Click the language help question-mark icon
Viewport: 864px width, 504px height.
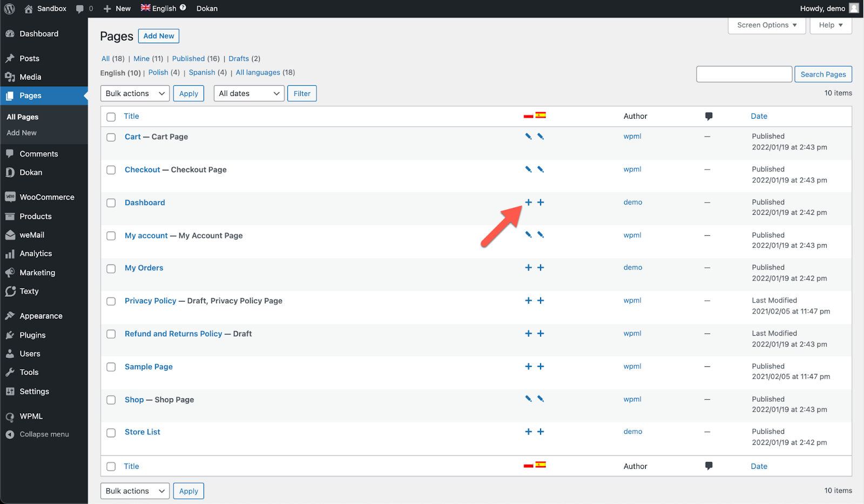coord(183,8)
